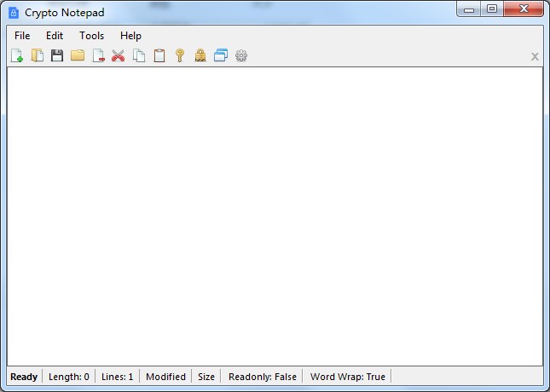
Task: Click the New file icon
Action: pos(16,56)
